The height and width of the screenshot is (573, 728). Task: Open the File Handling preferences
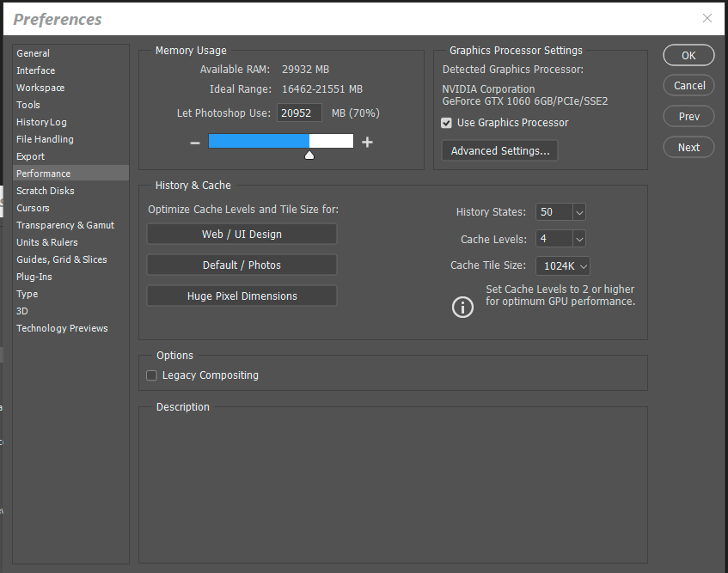45,138
